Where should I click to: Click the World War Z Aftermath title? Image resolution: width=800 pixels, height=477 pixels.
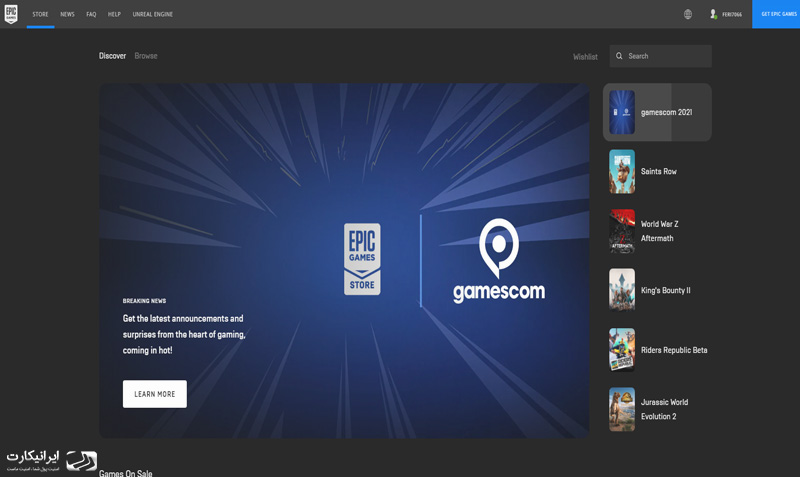660,231
